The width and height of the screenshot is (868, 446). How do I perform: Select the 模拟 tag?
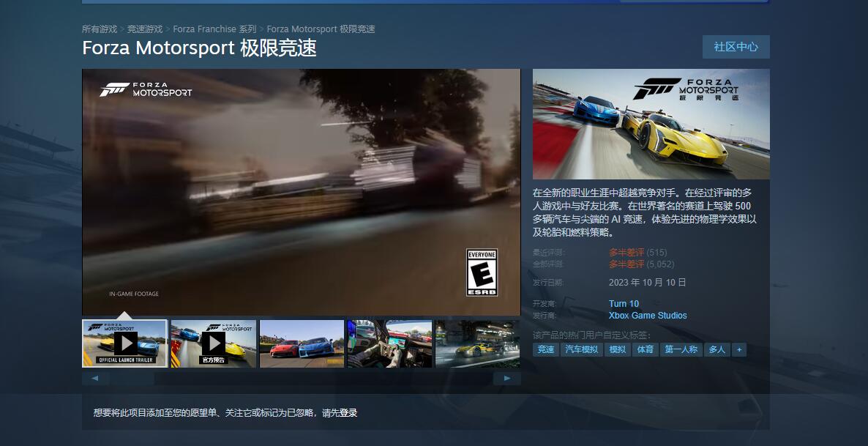pos(618,349)
